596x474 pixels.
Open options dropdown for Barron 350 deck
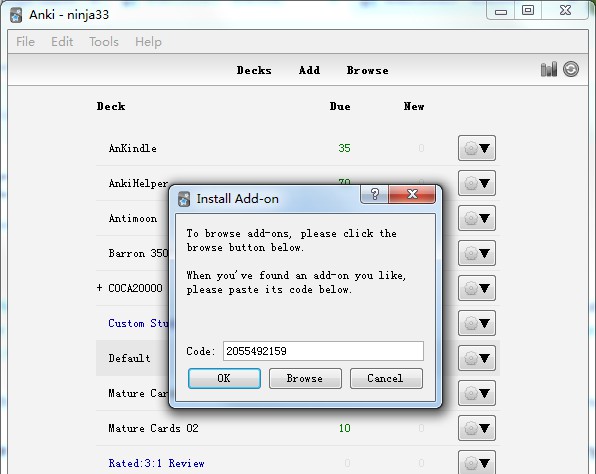pos(477,253)
